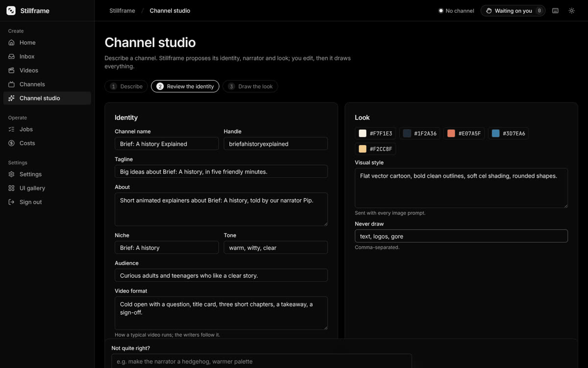588x368 pixels.
Task: Select the #3D7EA6 color swatch
Action: (x=508, y=133)
